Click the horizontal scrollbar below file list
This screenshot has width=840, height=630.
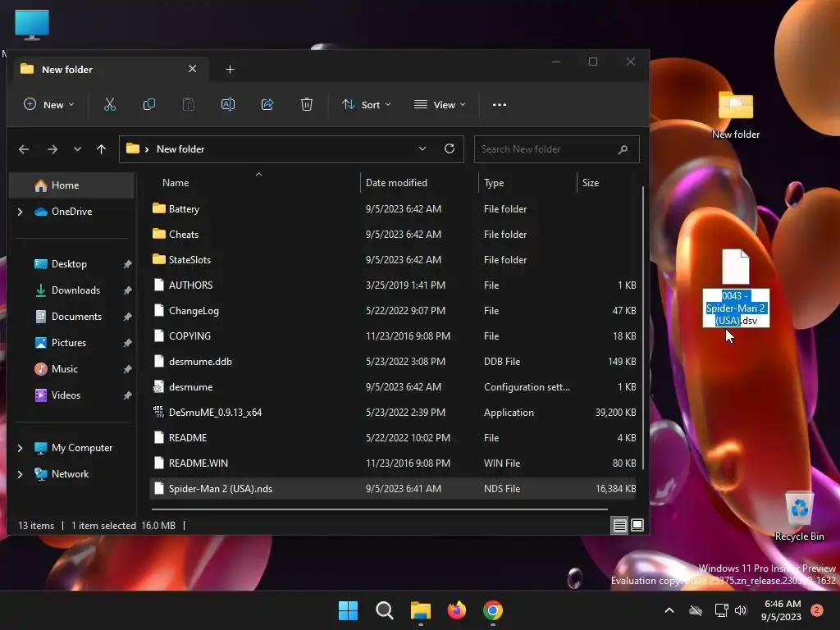(x=380, y=509)
